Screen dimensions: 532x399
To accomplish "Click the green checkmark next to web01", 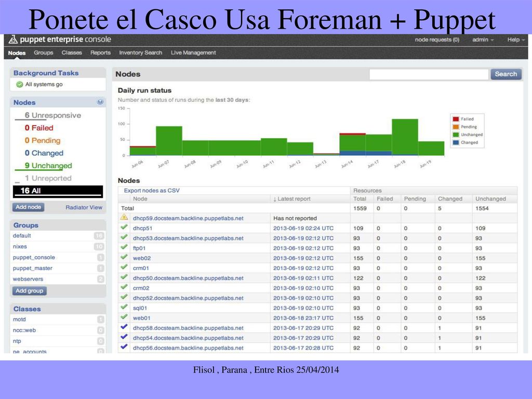I will (124, 317).
